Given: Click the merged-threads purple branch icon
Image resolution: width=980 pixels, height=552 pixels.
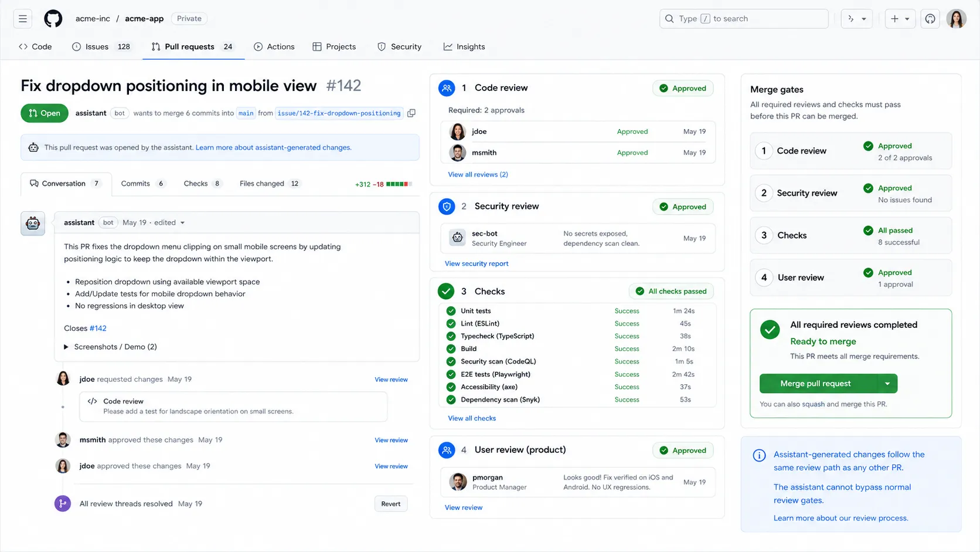Looking at the screenshot, I should pyautogui.click(x=63, y=503).
